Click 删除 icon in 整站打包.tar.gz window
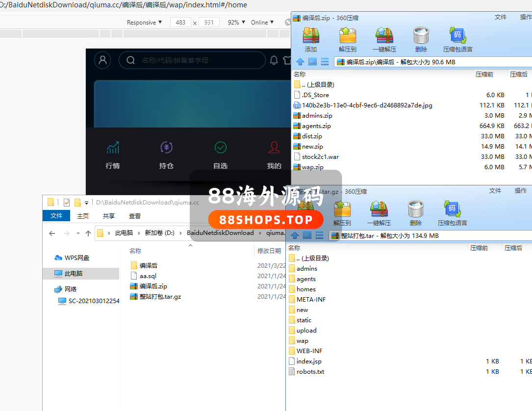 (415, 210)
